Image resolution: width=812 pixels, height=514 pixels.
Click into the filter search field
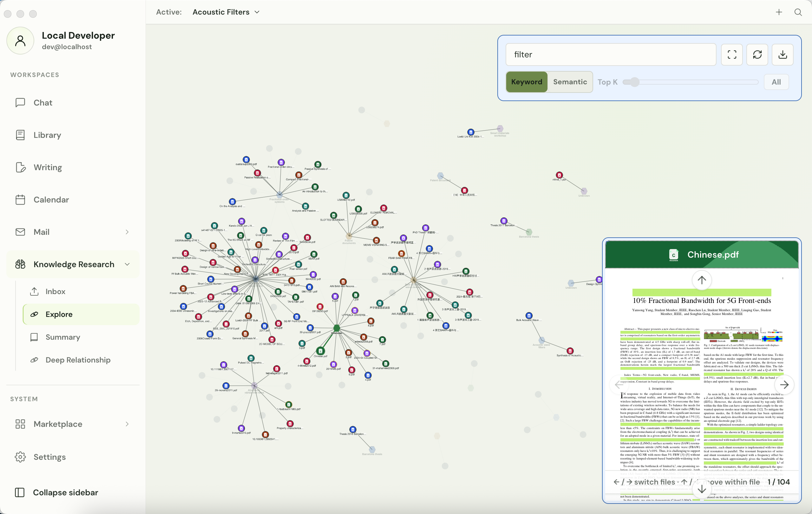pos(611,55)
